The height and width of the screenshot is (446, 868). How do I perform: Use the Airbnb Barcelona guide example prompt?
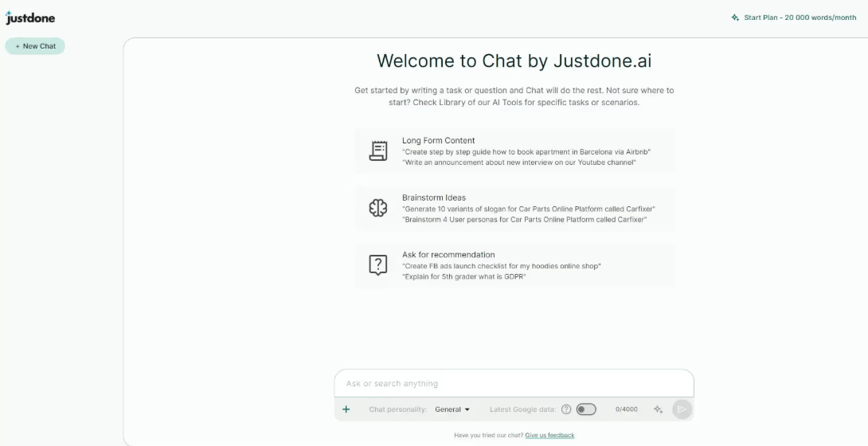pos(526,151)
